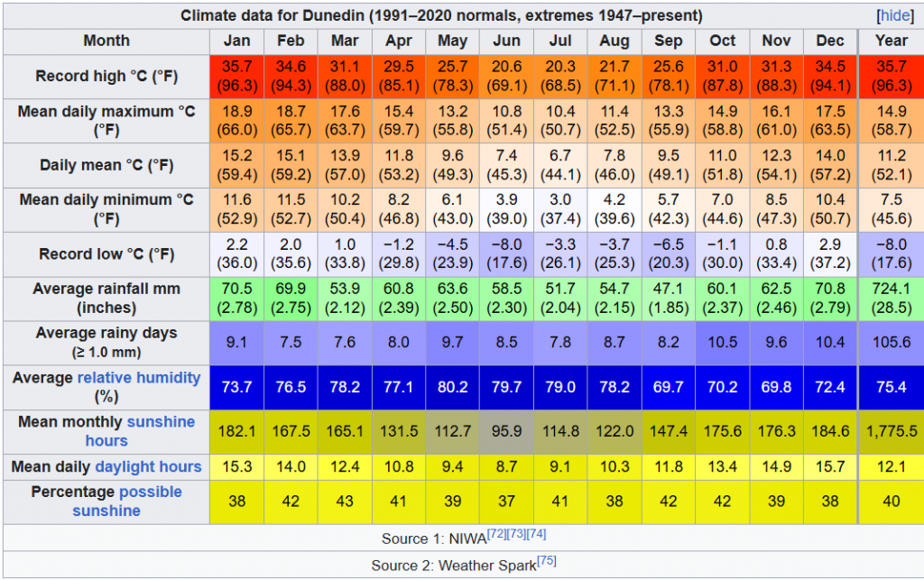Click the January daylight hours cell 15.3
Screen dimensions: 924x580
(x=237, y=467)
